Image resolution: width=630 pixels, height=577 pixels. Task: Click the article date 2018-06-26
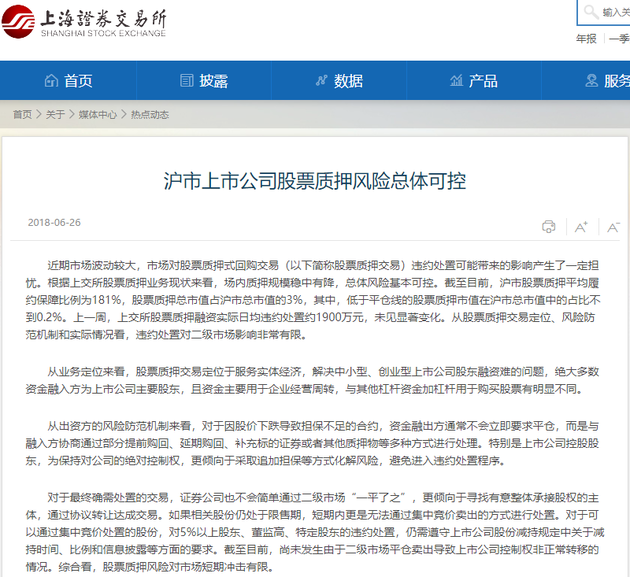coord(54,223)
